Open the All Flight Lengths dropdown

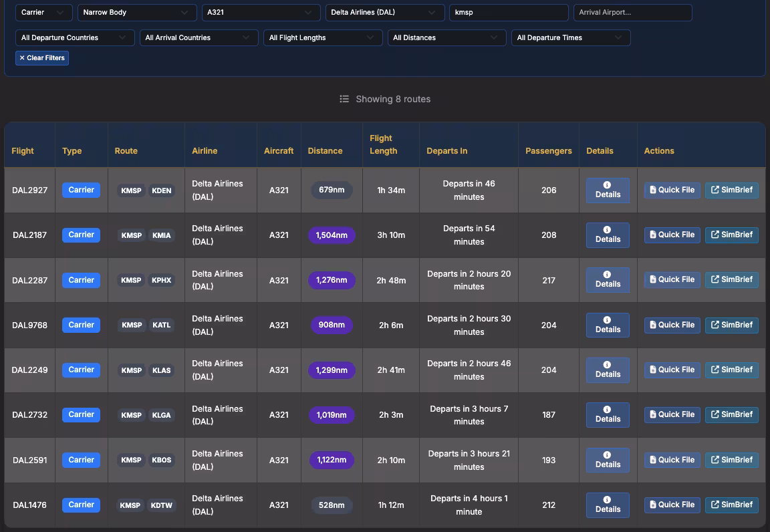click(x=323, y=38)
